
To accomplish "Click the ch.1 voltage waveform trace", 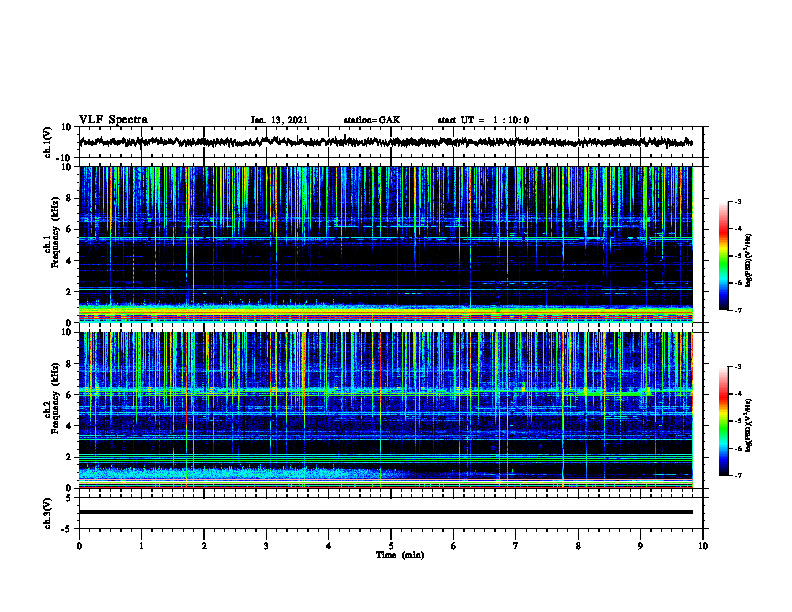I will click(x=385, y=142).
